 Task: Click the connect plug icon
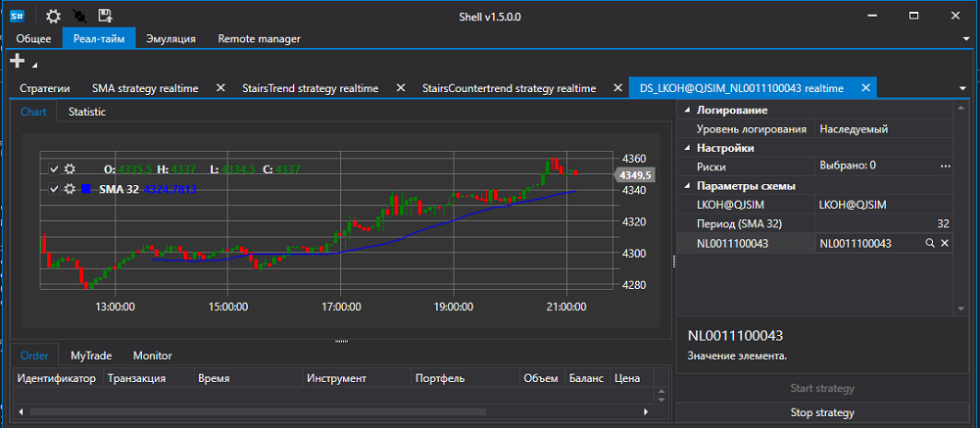80,17
